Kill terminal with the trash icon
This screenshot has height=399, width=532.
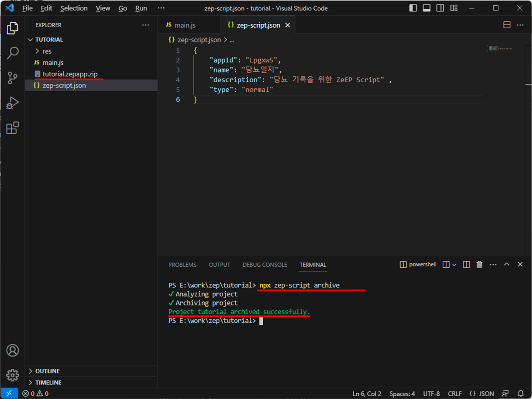tap(479, 265)
